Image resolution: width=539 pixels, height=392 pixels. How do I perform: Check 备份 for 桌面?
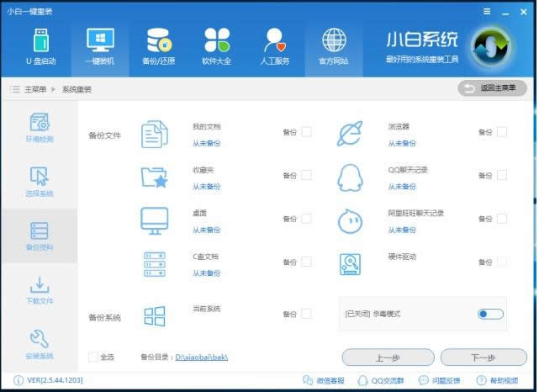point(306,219)
